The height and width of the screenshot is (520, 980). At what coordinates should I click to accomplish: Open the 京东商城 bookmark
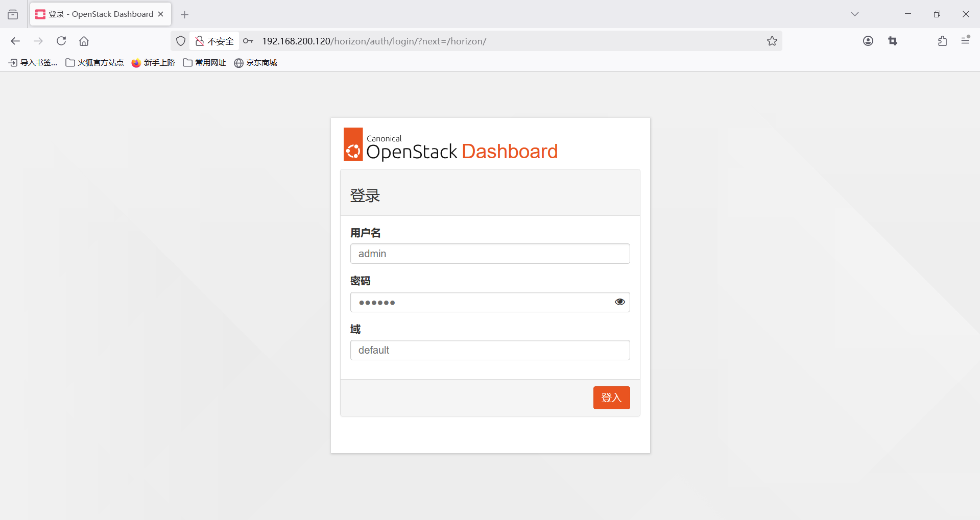pyautogui.click(x=255, y=63)
